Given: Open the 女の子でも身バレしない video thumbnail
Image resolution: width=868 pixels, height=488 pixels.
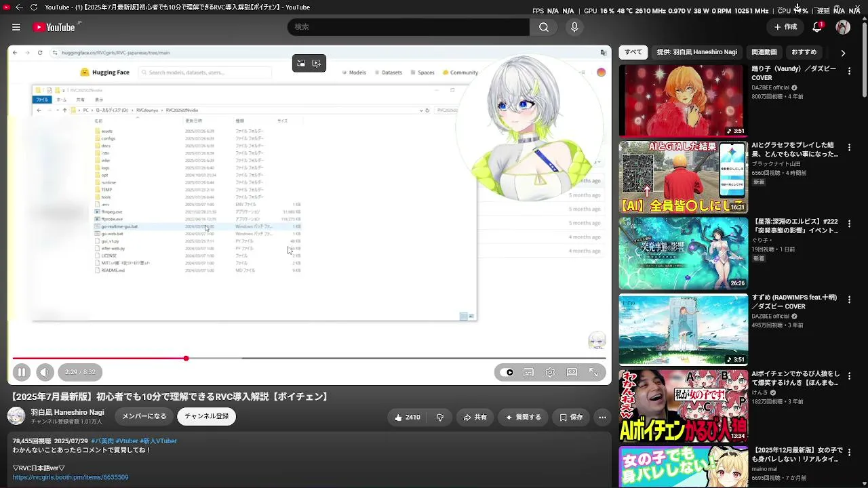Looking at the screenshot, I should point(683,467).
